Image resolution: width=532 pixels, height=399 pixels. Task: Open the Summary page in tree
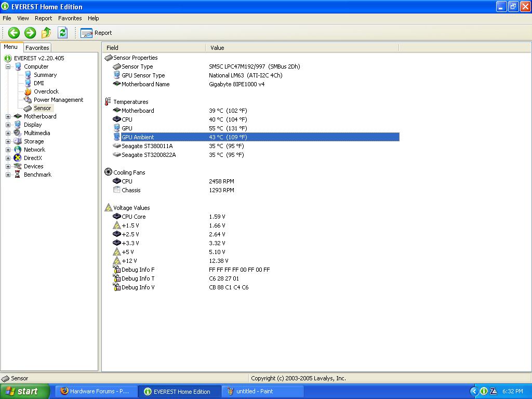[45, 75]
